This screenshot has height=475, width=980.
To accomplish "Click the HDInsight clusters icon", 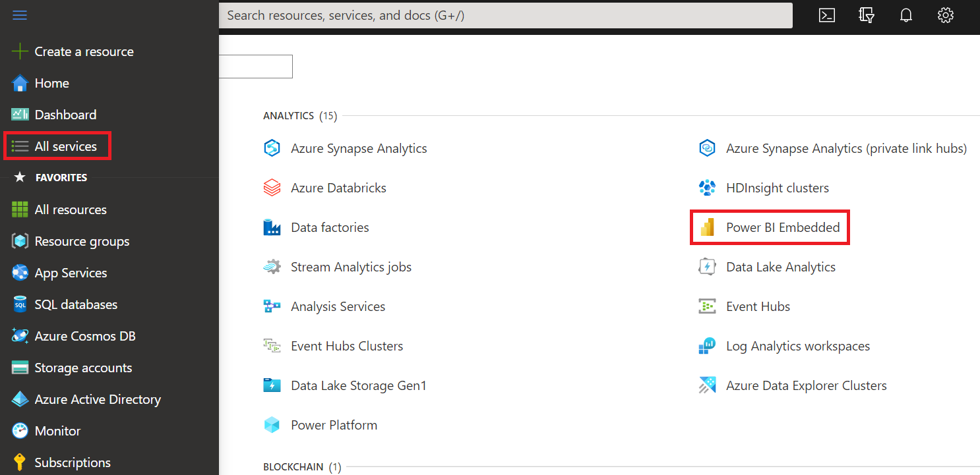I will coord(707,188).
